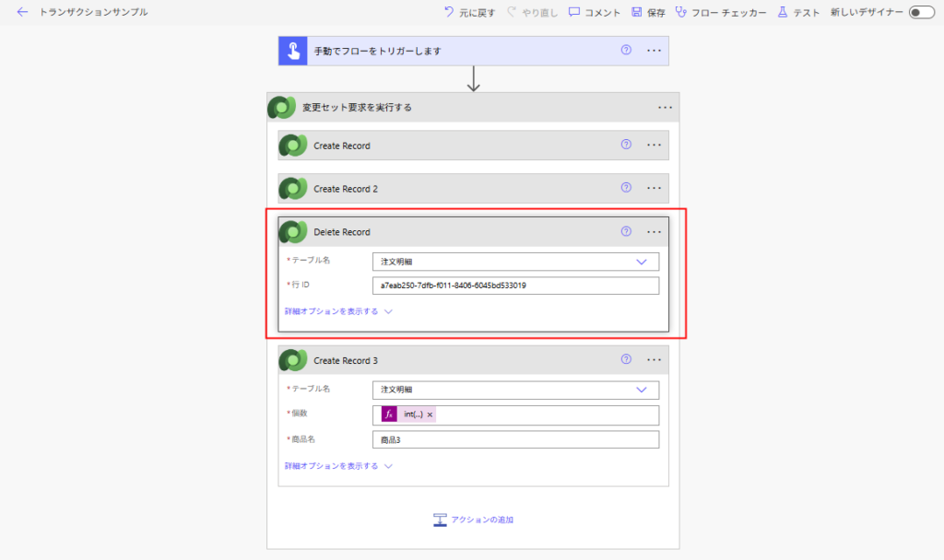Click the back arrow beside トランザクションサンプル
The image size is (944, 560).
point(22,12)
